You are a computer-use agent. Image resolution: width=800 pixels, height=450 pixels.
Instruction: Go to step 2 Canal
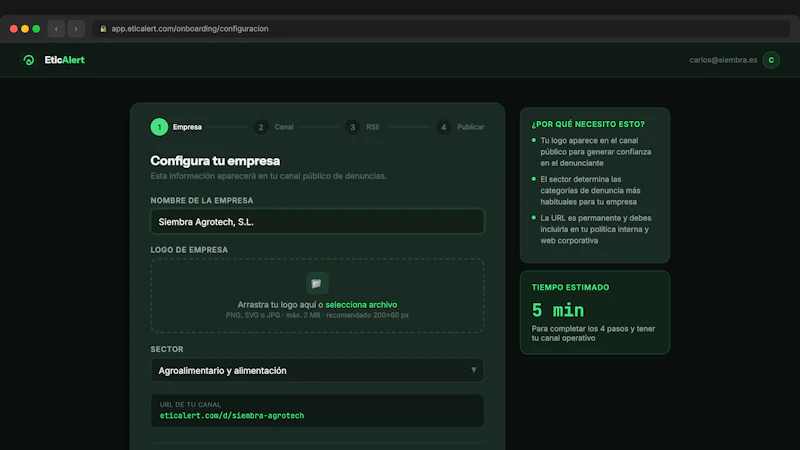[x=273, y=127]
